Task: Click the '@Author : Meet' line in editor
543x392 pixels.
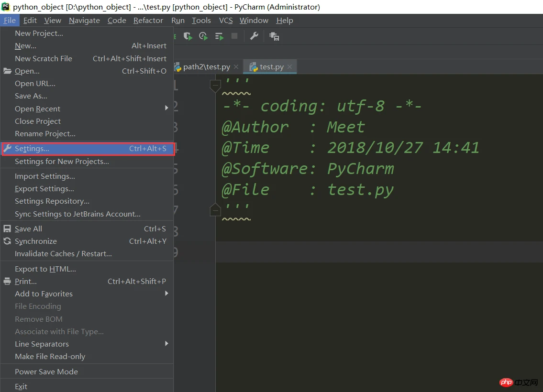Action: [293, 127]
